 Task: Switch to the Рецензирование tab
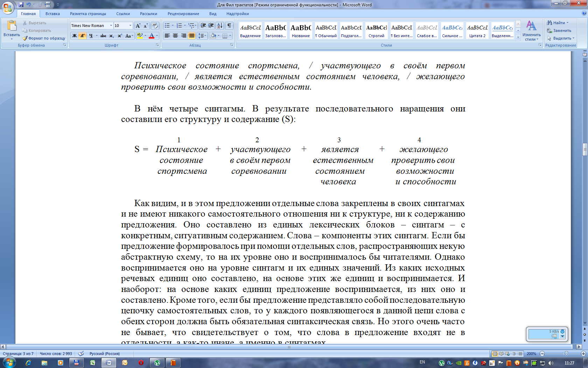pyautogui.click(x=183, y=14)
